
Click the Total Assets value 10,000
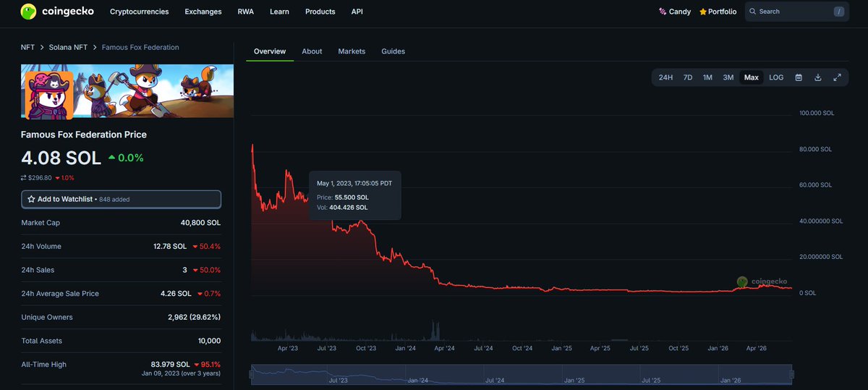pyautogui.click(x=210, y=340)
